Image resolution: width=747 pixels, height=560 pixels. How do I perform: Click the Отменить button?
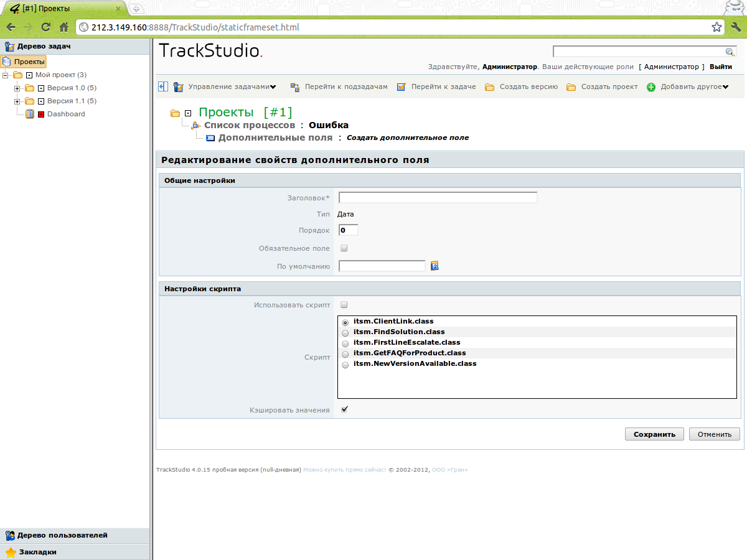[x=715, y=434]
